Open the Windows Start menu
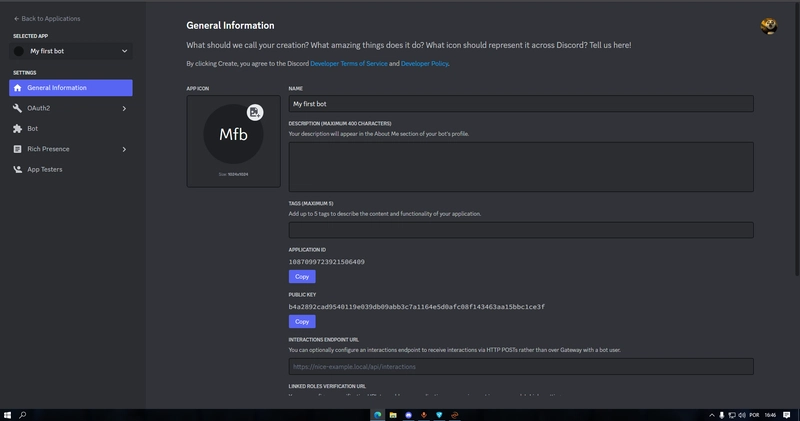The width and height of the screenshot is (800, 421). point(7,415)
